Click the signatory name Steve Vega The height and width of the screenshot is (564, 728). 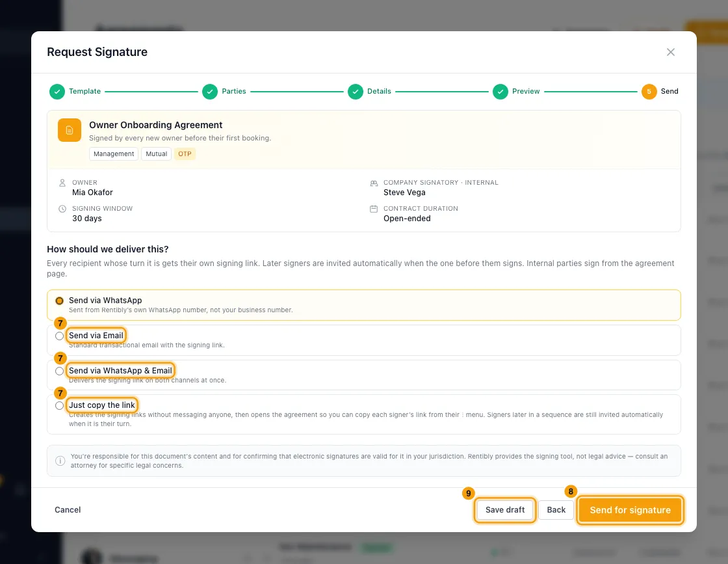tap(404, 193)
